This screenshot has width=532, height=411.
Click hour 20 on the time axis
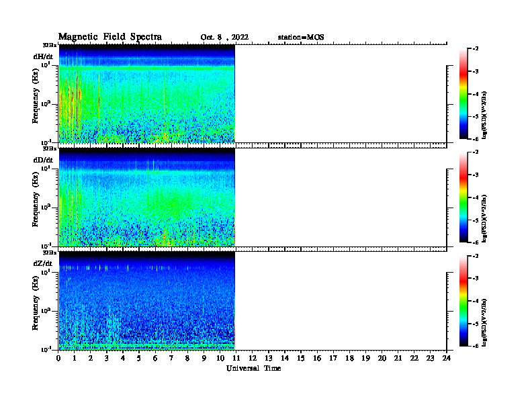(x=382, y=358)
